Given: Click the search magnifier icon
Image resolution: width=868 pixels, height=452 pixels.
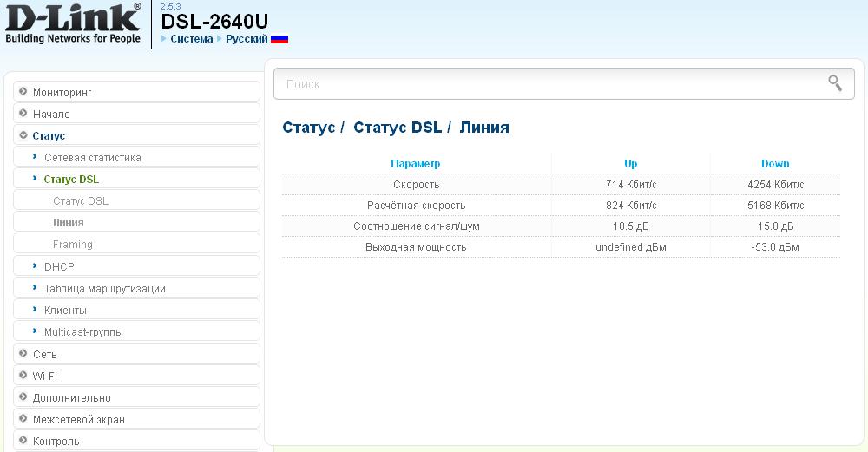Looking at the screenshot, I should point(835,83).
